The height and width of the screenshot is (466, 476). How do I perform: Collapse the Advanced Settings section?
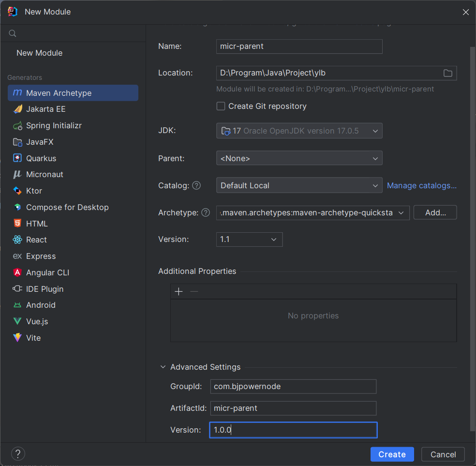click(x=163, y=367)
